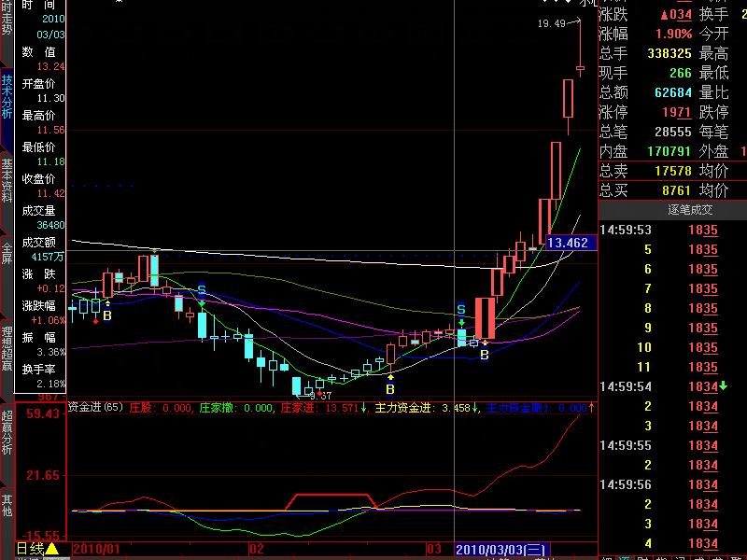Switch to the 超赢分析 sidebar tab
Viewport: 747px width, 560px height.
[7, 432]
